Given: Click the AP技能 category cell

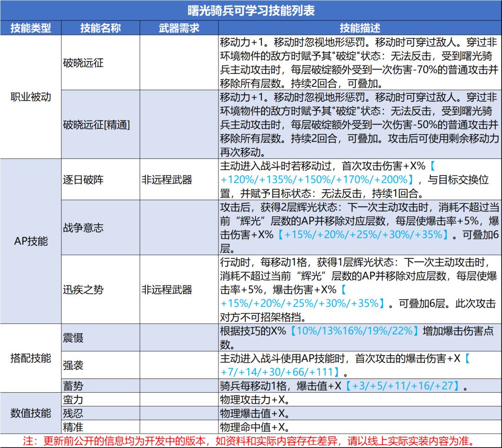Looking at the screenshot, I should click(31, 241).
